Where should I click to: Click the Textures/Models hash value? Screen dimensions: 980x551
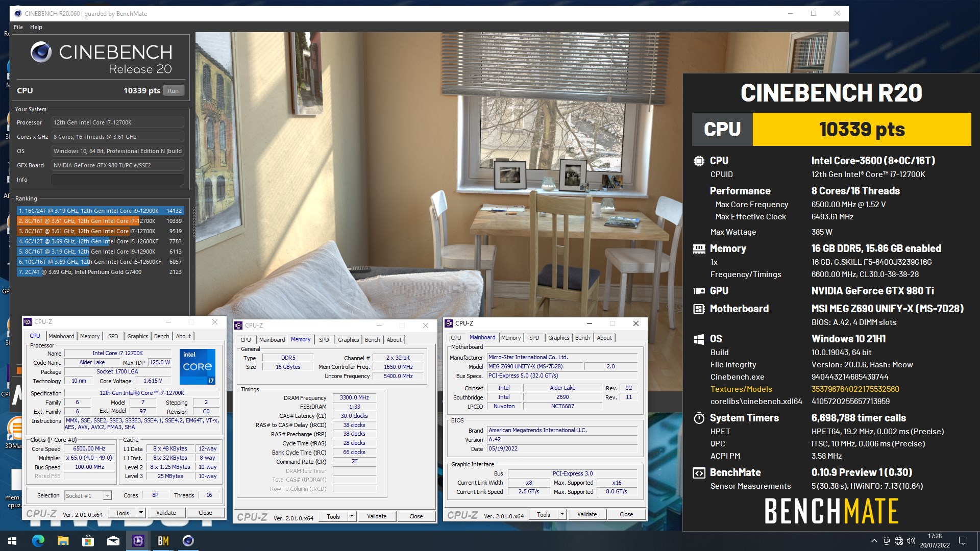[x=855, y=389]
